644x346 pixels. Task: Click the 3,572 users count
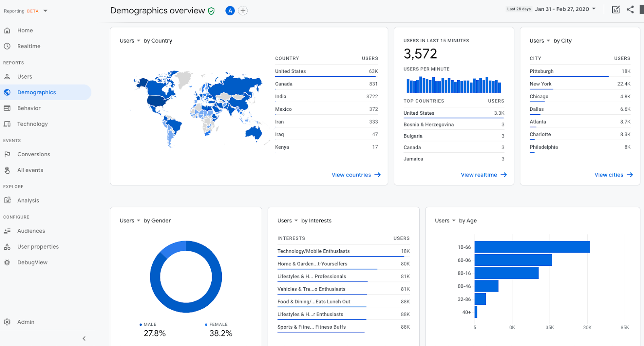420,54
